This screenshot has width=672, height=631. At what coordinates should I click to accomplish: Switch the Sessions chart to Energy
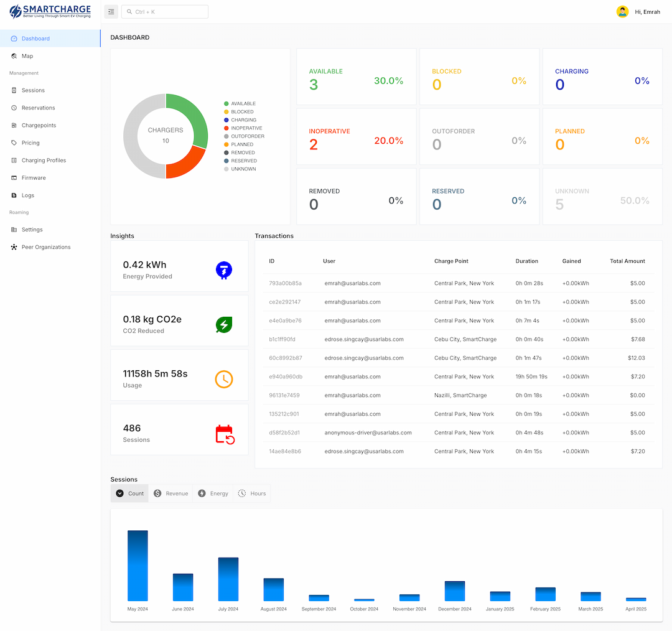(x=212, y=493)
